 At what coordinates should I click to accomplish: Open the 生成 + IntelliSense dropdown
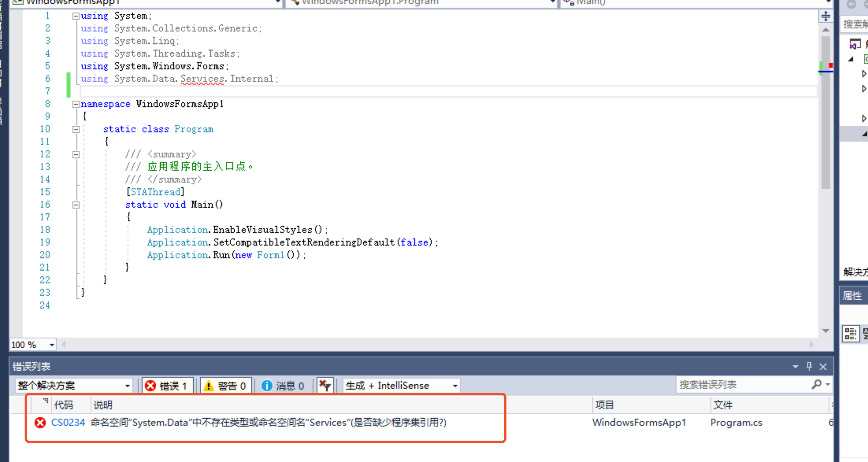pyautogui.click(x=455, y=386)
